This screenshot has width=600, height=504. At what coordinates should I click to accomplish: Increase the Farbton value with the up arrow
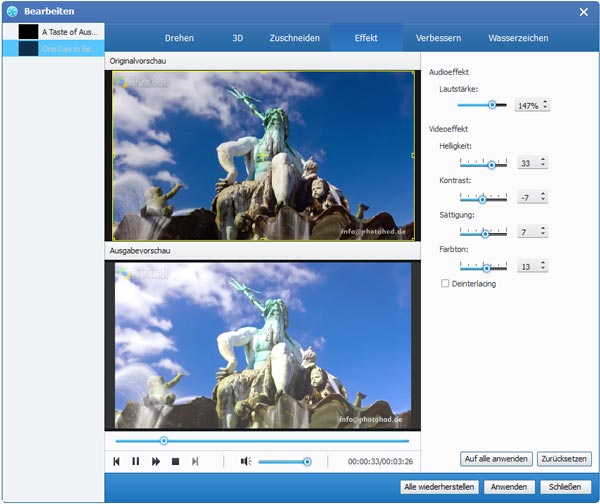[x=543, y=263]
